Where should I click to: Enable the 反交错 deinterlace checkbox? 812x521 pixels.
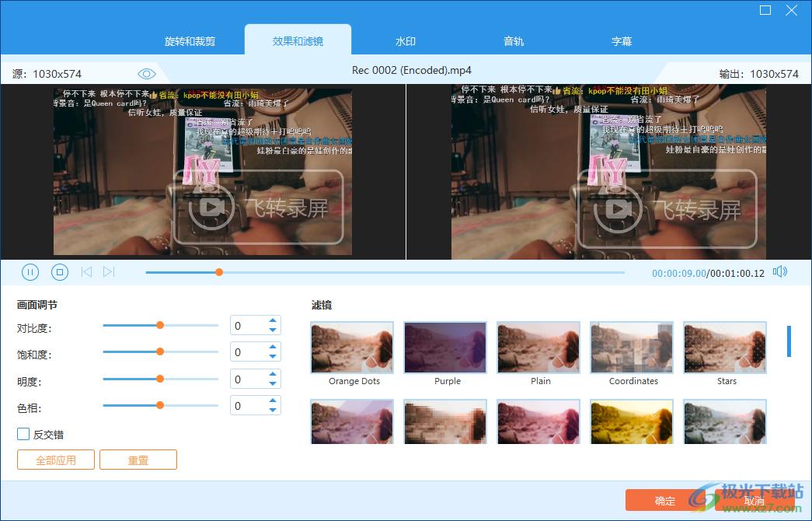(x=23, y=434)
